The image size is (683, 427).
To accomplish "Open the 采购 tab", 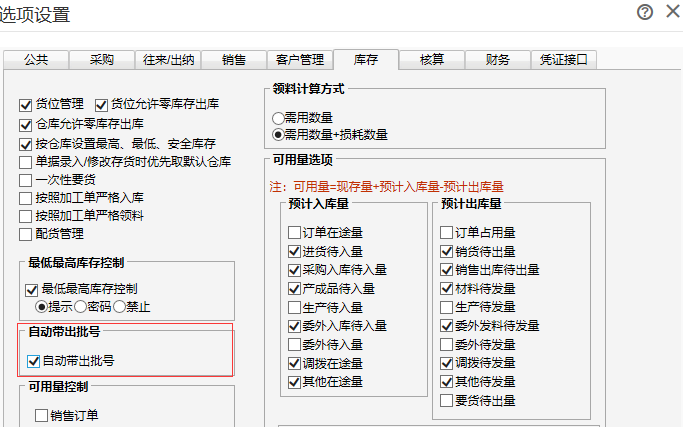I will pyautogui.click(x=102, y=59).
